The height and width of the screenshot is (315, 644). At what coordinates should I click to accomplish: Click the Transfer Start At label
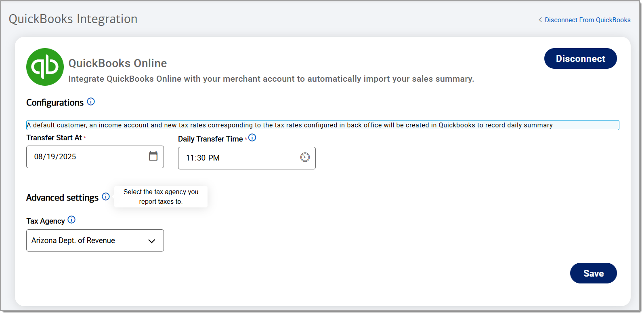click(x=54, y=138)
